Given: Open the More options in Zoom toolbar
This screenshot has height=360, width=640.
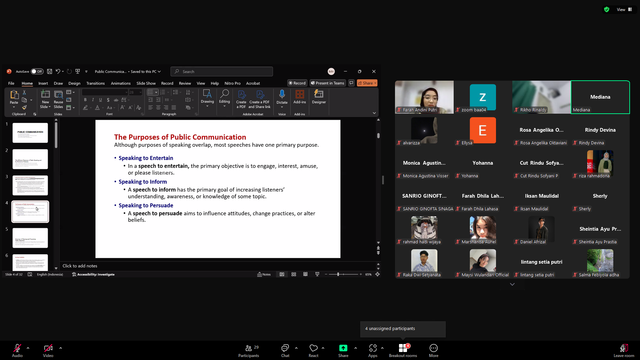Looking at the screenshot, I should point(433,350).
